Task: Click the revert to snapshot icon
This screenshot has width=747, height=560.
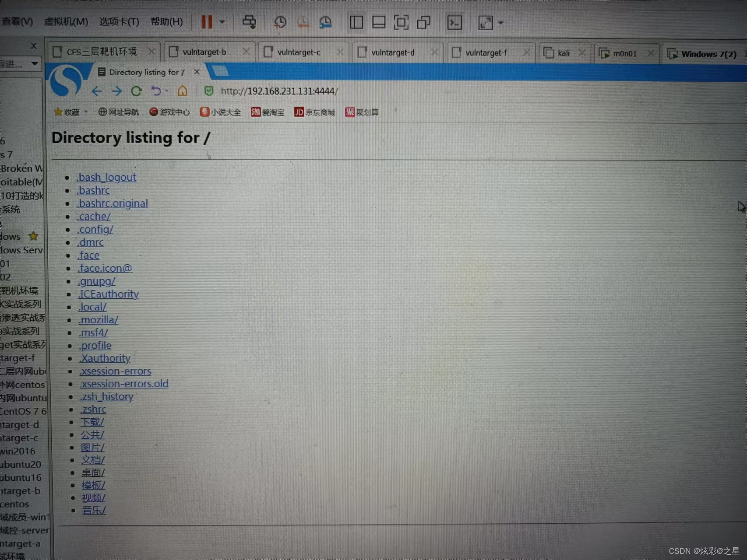Action: (x=303, y=22)
